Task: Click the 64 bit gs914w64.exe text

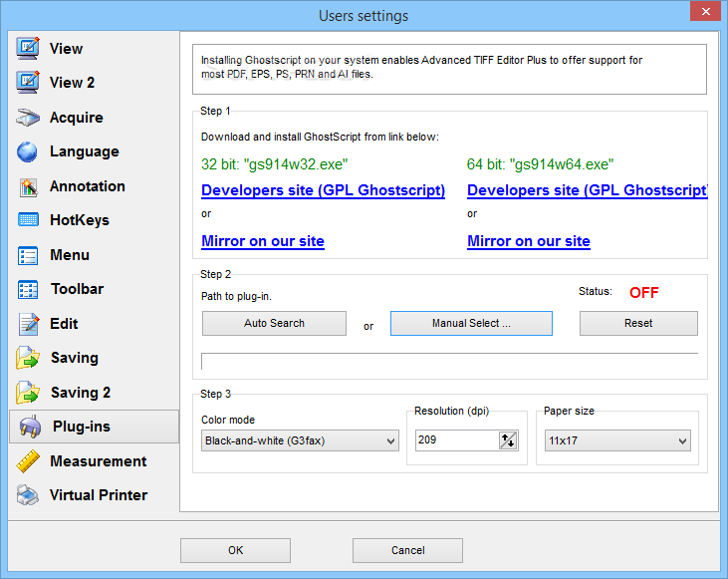Action: tap(540, 164)
